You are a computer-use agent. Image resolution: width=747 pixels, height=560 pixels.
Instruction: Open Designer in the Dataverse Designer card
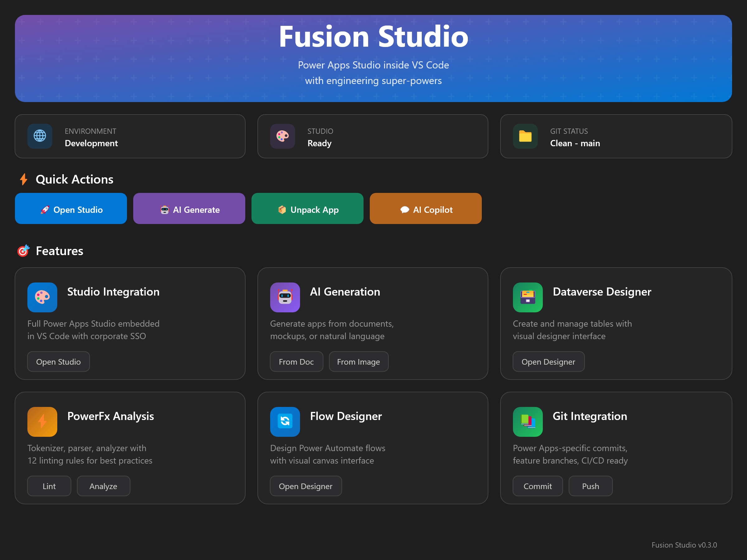point(548,362)
